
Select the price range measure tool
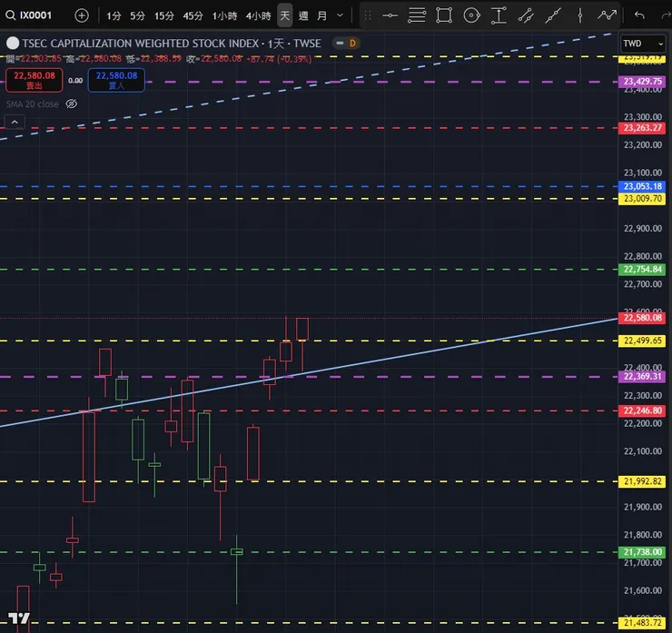click(x=499, y=15)
